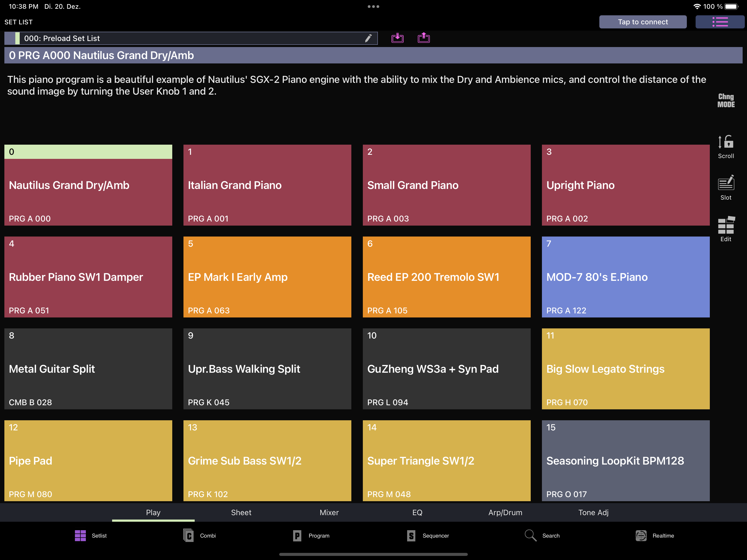Click the export set list icon
This screenshot has width=747, height=560.
[x=424, y=38]
